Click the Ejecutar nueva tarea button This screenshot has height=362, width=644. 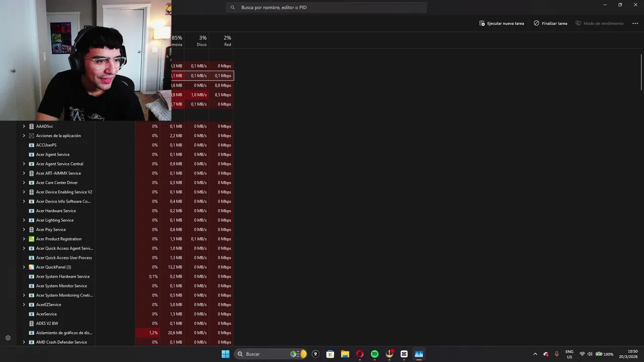pos(502,23)
